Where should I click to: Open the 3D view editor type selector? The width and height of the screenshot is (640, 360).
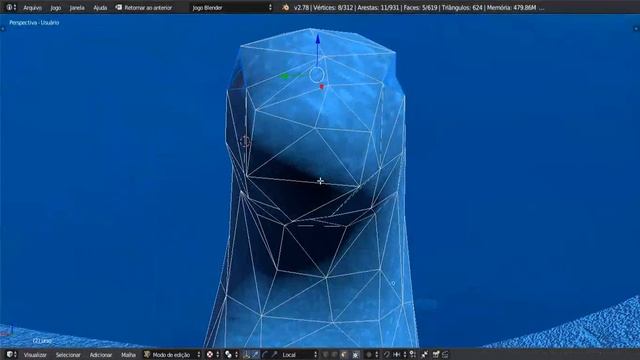pos(11,355)
